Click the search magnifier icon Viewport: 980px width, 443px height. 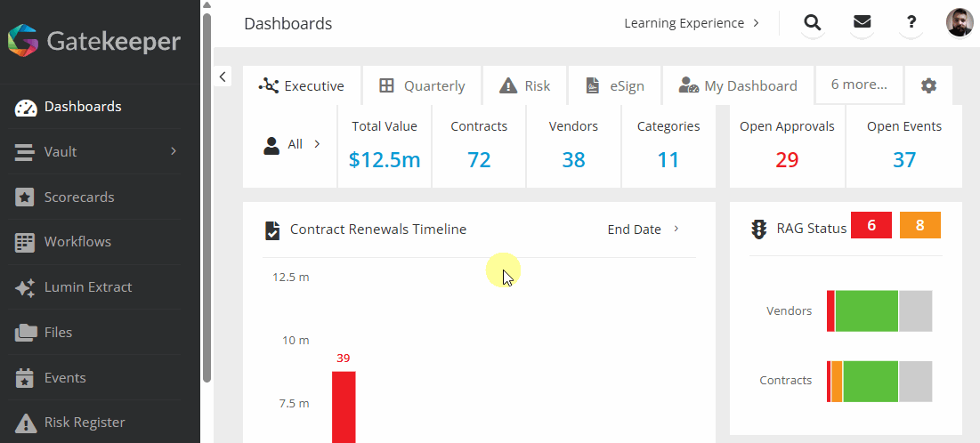(812, 23)
